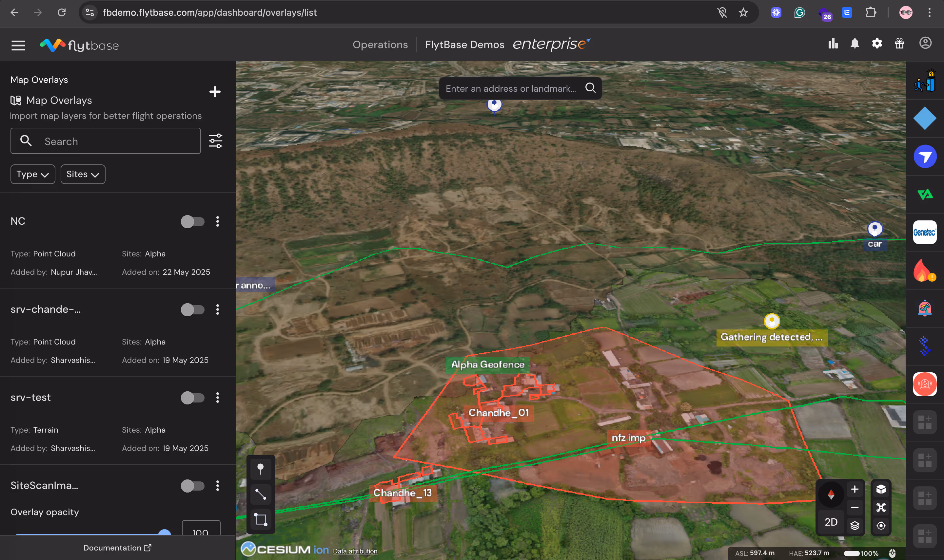The height and width of the screenshot is (560, 944).
Task: Click the address search input field
Action: click(x=511, y=88)
